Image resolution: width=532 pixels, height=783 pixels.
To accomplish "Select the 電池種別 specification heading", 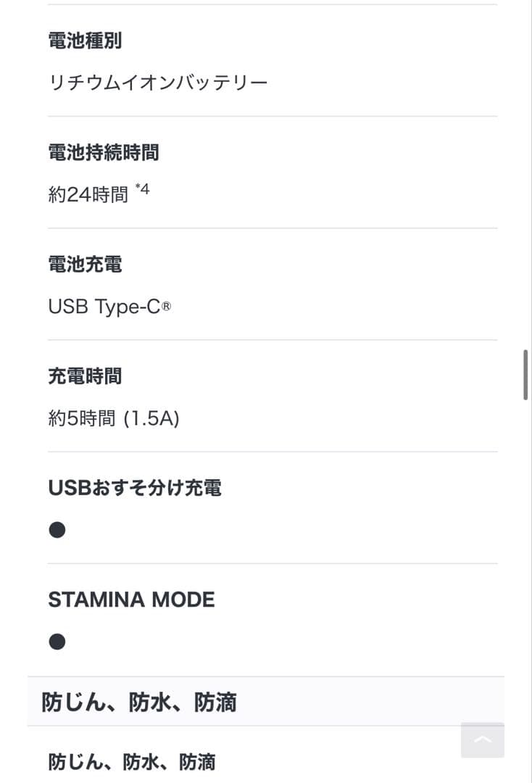I will [x=85, y=41].
